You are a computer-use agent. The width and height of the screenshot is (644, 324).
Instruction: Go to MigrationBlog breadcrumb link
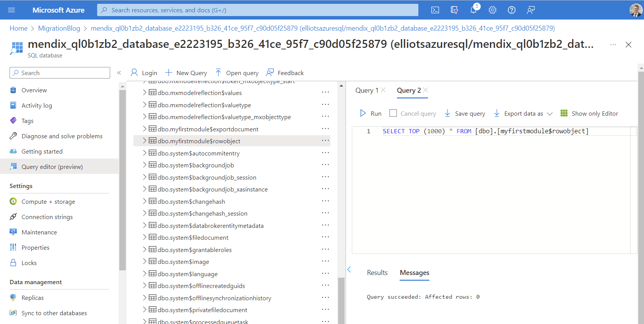click(x=59, y=28)
